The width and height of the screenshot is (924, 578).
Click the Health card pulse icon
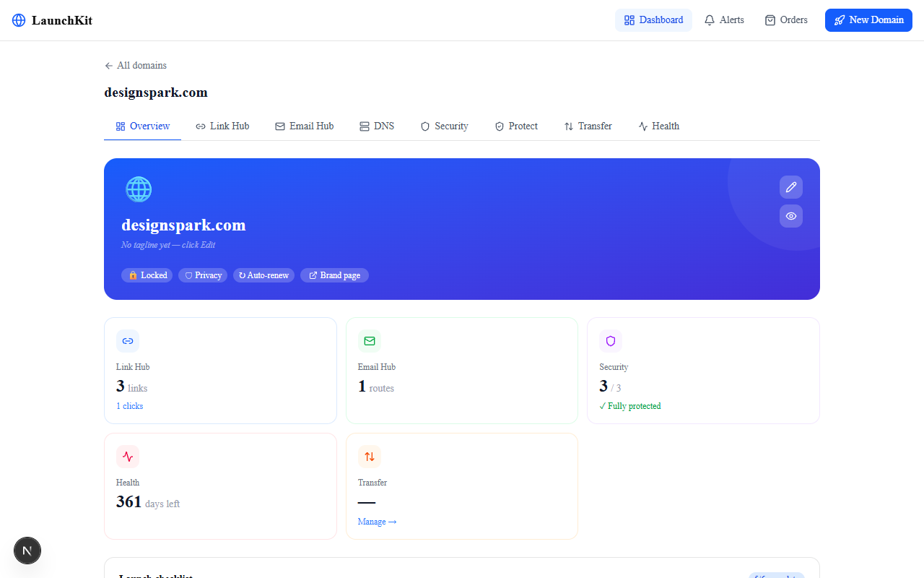[128, 457]
